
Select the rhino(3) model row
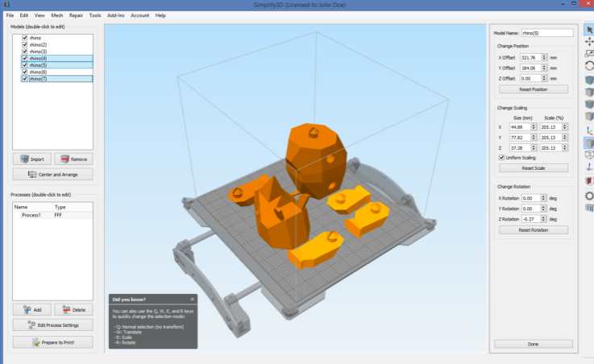click(x=52, y=52)
